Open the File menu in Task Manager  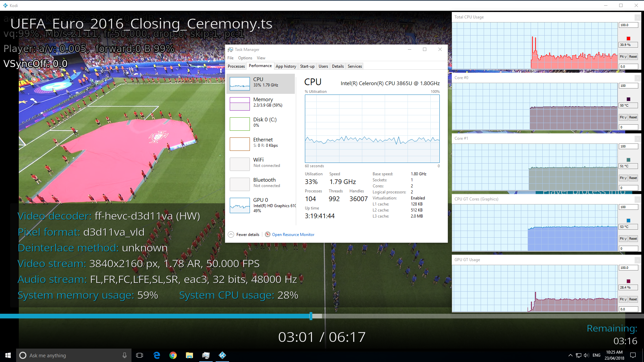pyautogui.click(x=230, y=58)
